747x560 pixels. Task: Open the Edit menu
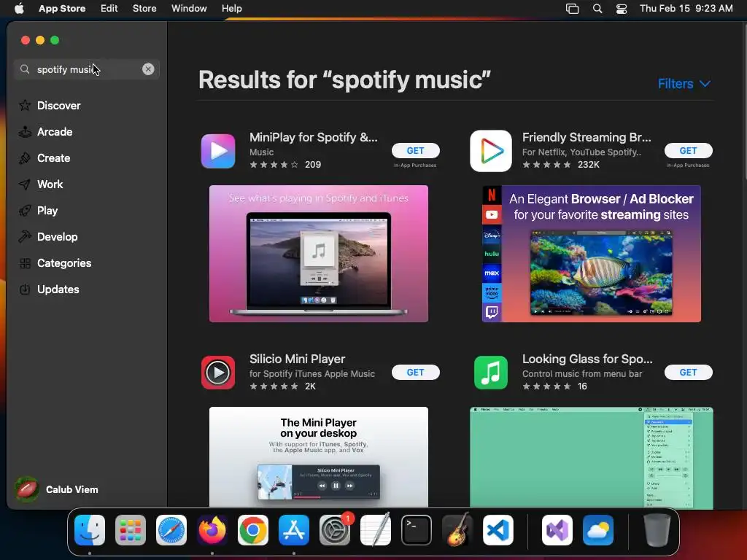[109, 9]
